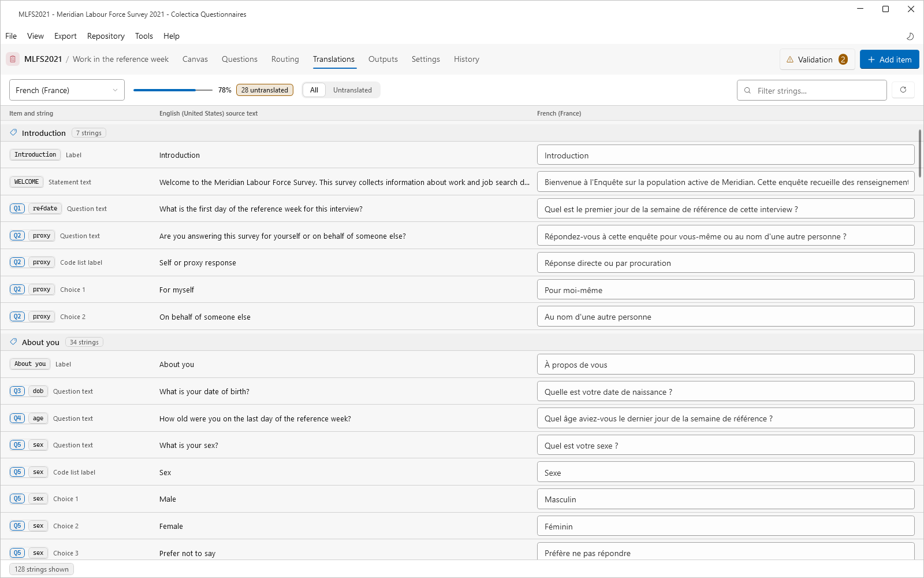This screenshot has height=578, width=924.
Task: Click the Add item button
Action: click(x=889, y=60)
